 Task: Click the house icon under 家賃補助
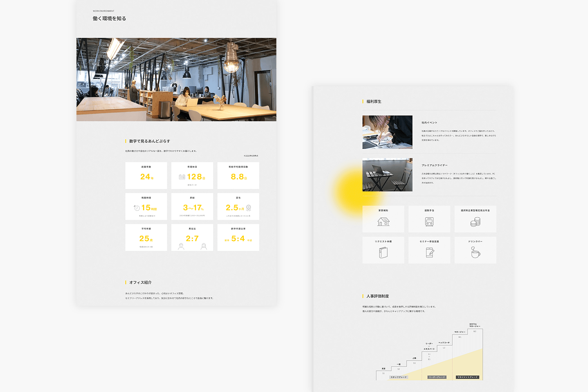383,222
